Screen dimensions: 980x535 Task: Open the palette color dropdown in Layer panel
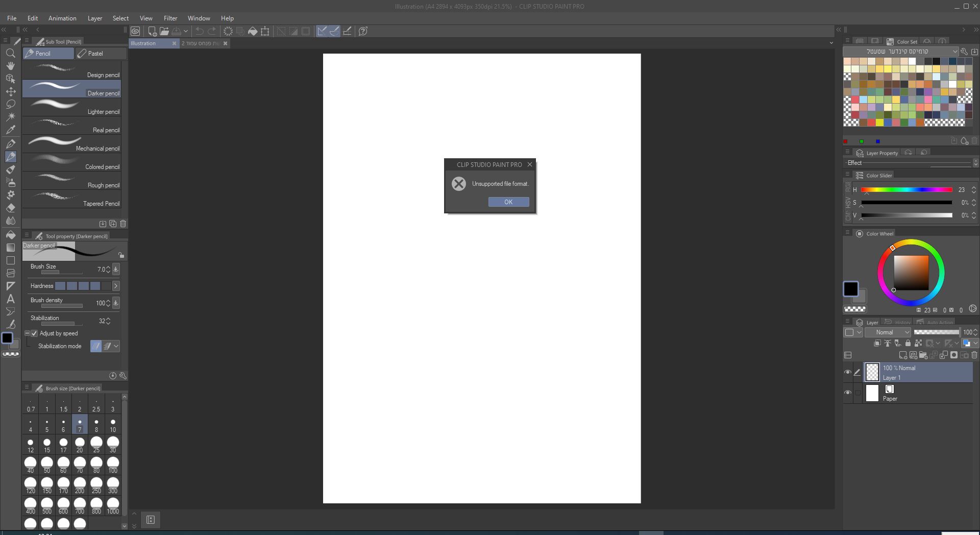(853, 332)
